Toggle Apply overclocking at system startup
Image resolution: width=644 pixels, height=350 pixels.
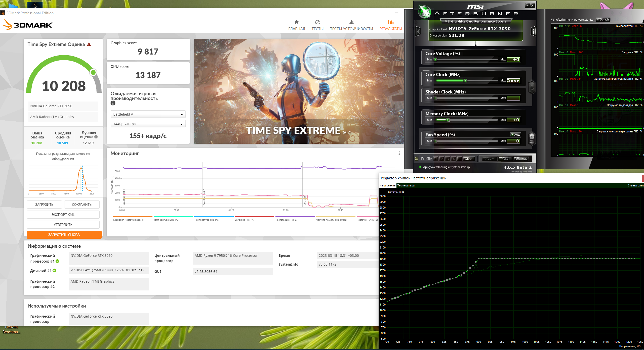[x=420, y=167]
